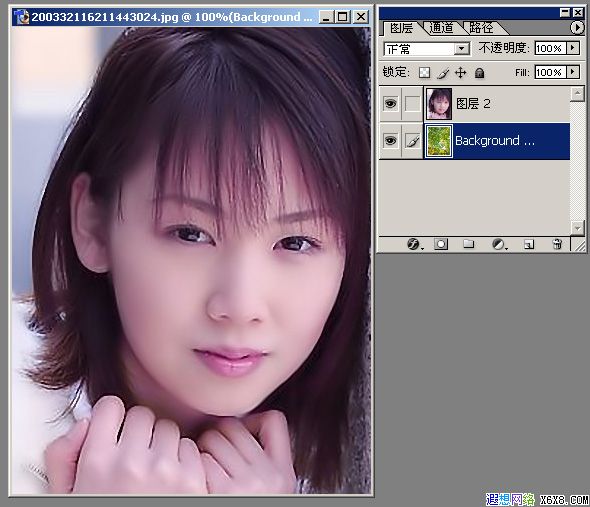Image resolution: width=590 pixels, height=507 pixels.
Task: Open the layers panel flyout menu
Action: click(577, 27)
